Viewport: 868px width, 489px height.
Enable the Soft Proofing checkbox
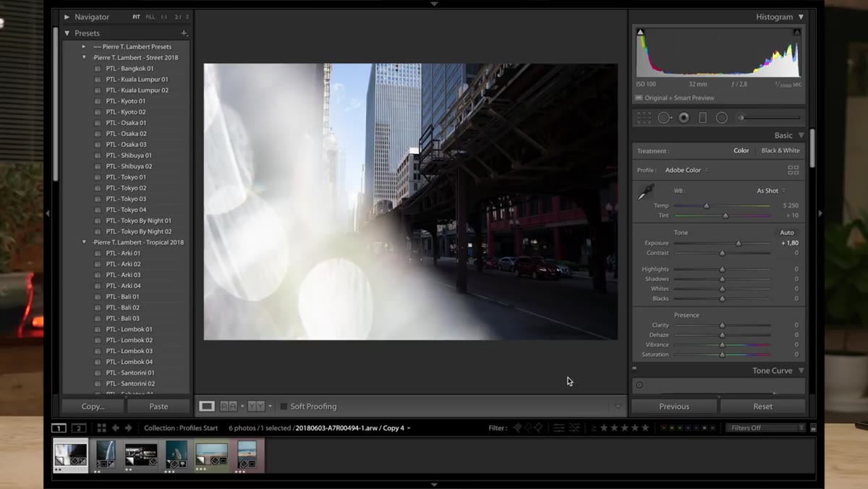(x=284, y=407)
